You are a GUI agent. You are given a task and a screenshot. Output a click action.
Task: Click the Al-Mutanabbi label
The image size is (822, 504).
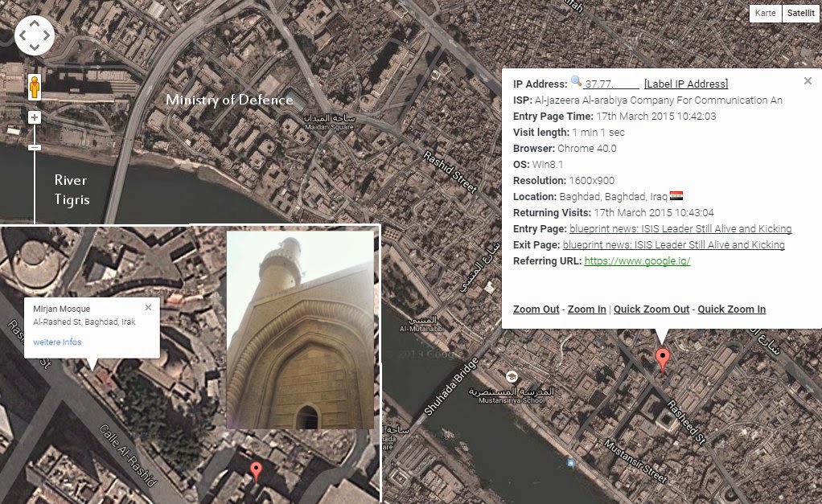click(422, 324)
